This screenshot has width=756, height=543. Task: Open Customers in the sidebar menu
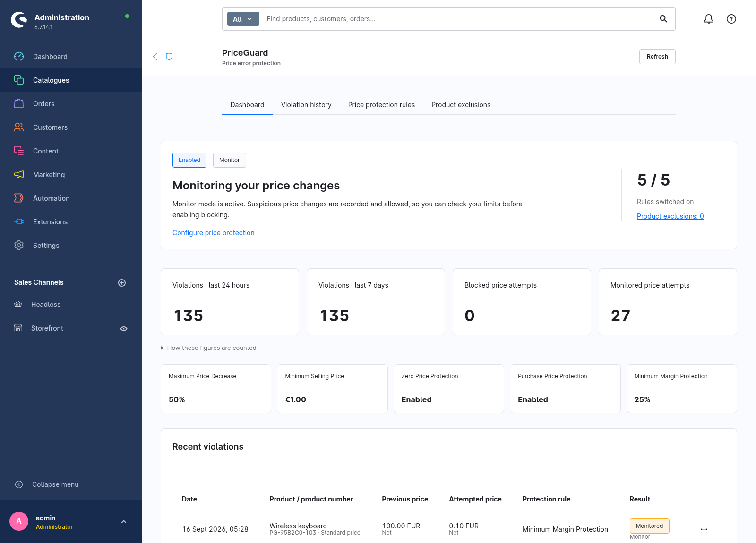71,127
